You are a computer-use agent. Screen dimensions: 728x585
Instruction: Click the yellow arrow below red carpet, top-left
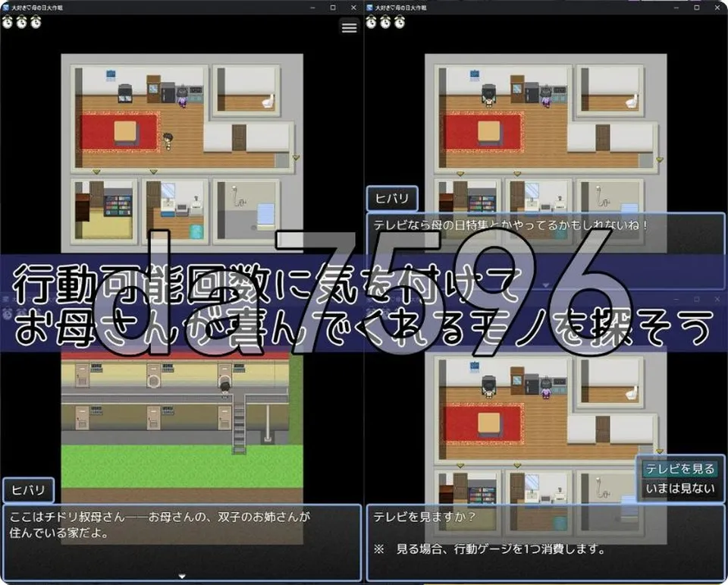(96, 172)
